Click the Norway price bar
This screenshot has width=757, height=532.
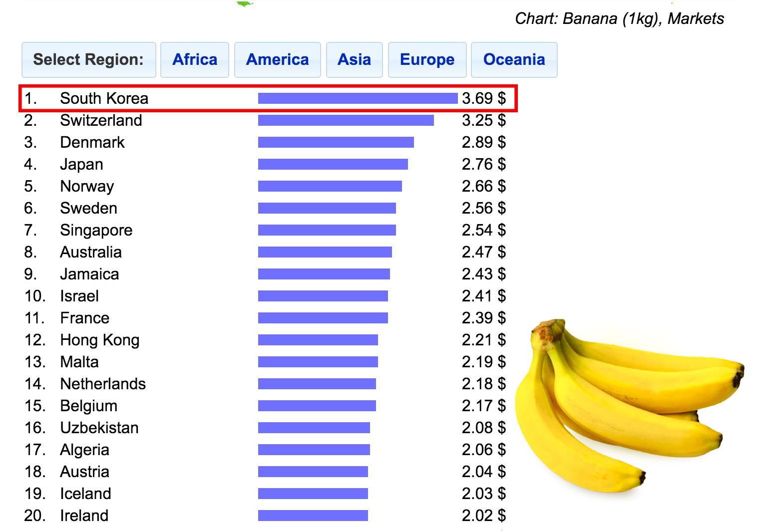coord(330,186)
